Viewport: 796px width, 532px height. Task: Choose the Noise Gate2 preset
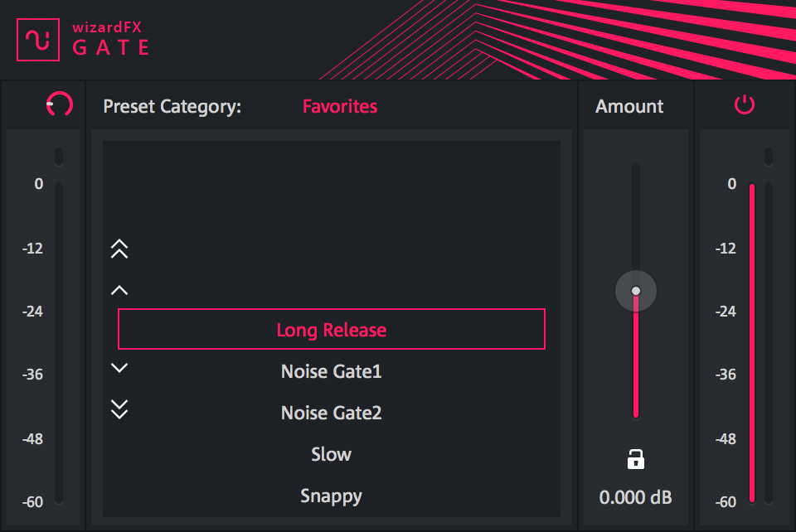point(331,413)
